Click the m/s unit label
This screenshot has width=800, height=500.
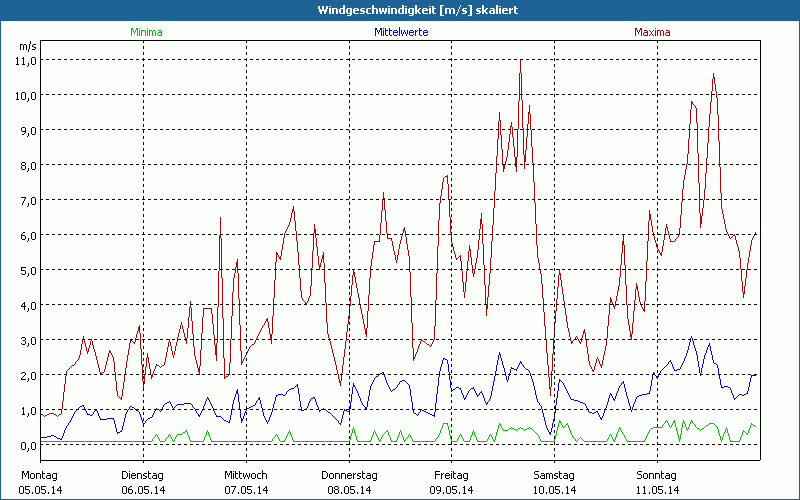[x=27, y=46]
